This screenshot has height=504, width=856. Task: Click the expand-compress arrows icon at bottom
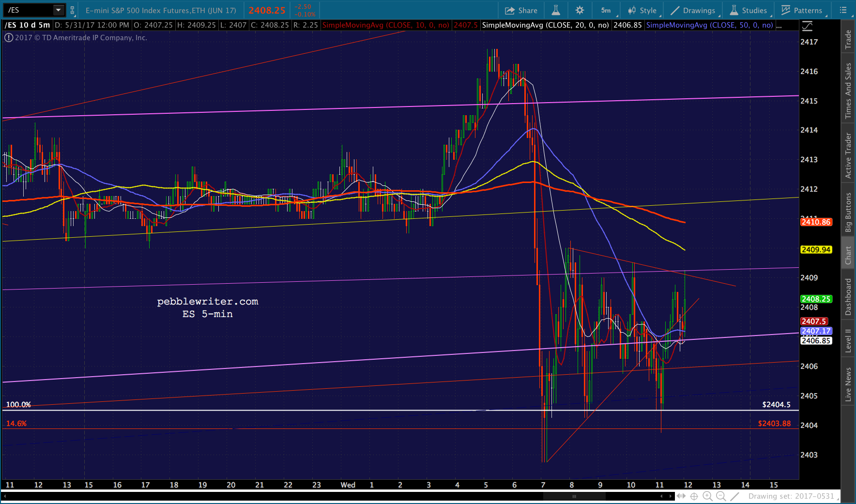point(681,496)
